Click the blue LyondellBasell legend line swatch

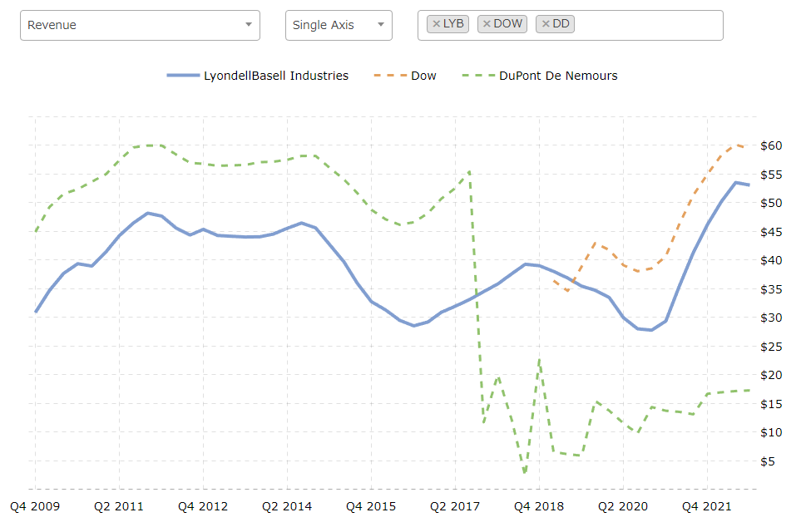click(183, 76)
